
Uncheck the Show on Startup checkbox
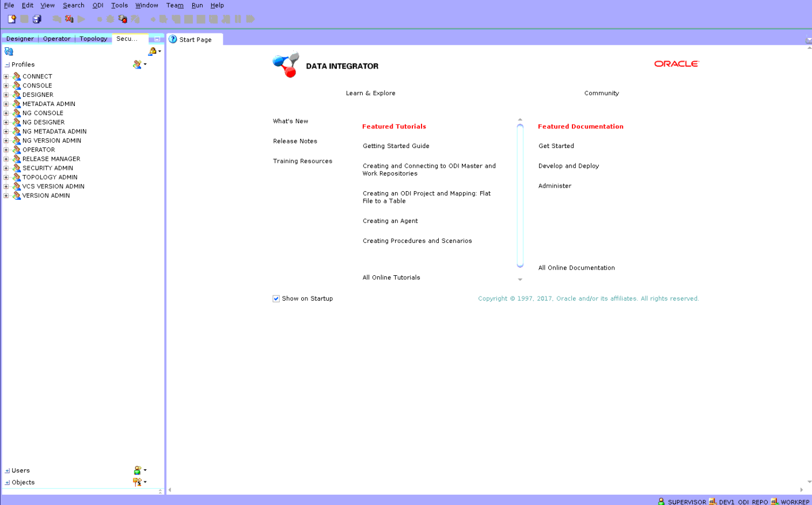click(276, 298)
